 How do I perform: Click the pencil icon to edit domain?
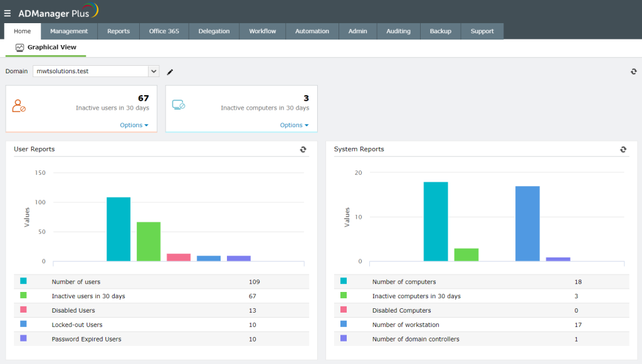click(169, 71)
